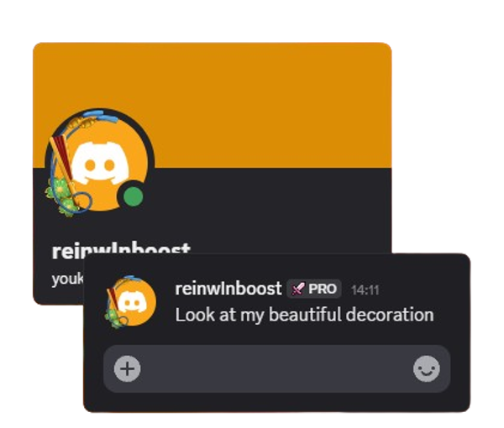Screen dimensions: 504x428
Task: Click the partially hidden youk username text
Action: tap(67, 279)
